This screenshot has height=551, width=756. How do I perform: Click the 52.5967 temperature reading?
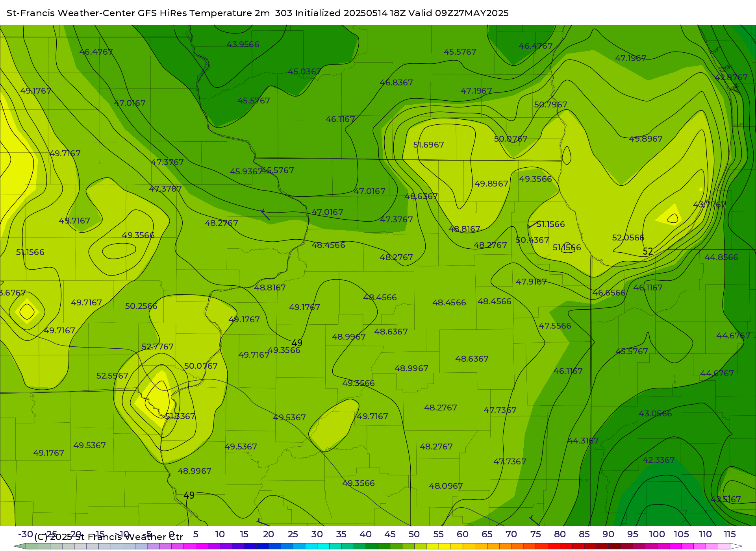point(112,376)
